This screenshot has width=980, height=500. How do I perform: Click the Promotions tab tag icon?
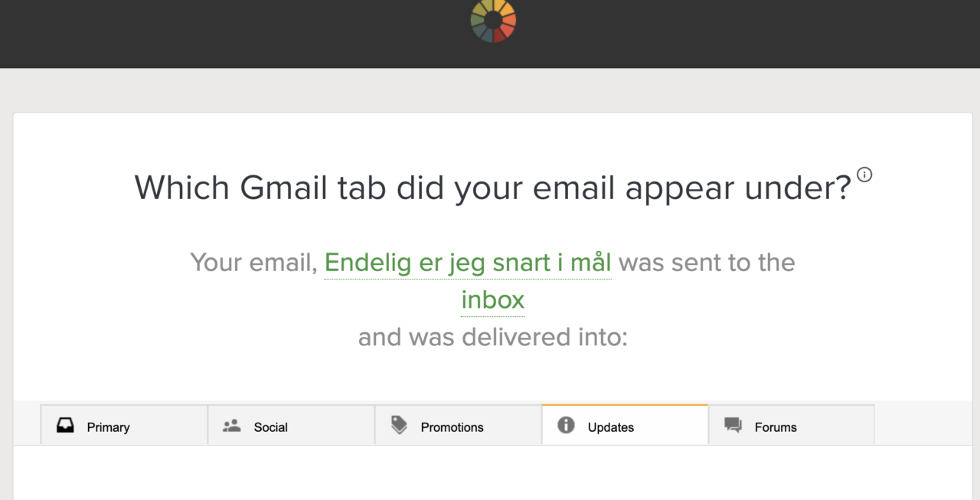coord(399,426)
